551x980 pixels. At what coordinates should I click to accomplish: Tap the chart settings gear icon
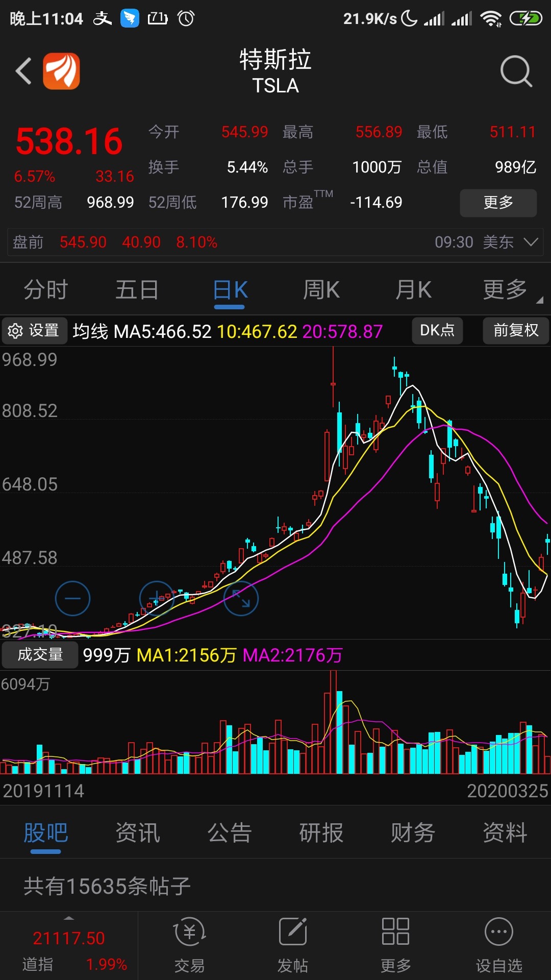[15, 331]
